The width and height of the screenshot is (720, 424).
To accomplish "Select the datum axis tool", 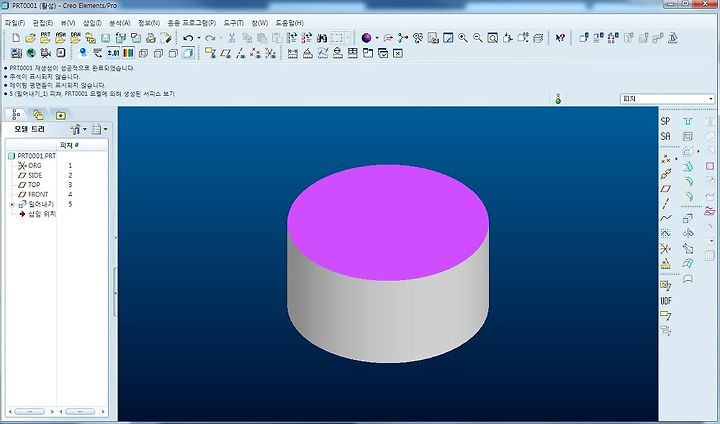I will [x=666, y=204].
